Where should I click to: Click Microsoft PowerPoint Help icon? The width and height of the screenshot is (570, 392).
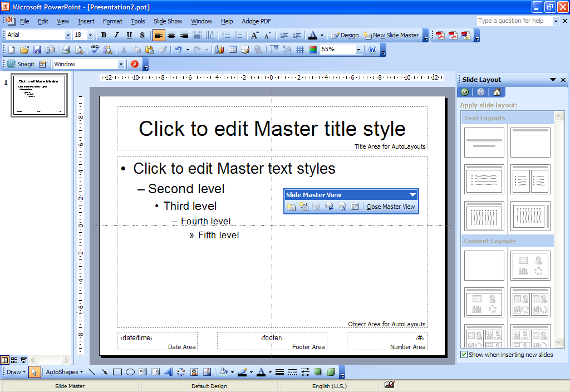[x=372, y=50]
